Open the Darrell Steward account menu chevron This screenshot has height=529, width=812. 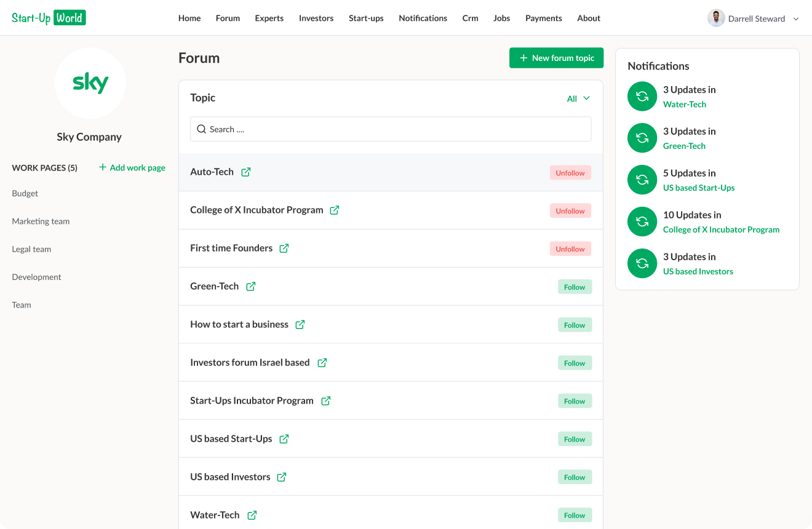[x=796, y=19]
